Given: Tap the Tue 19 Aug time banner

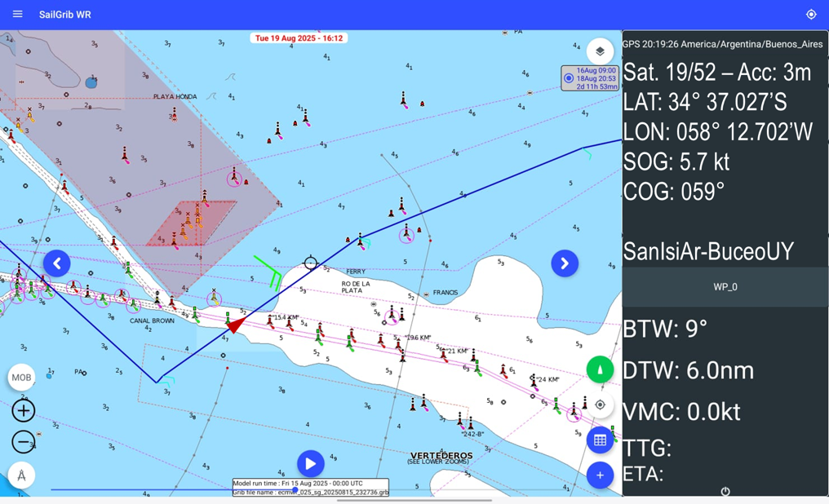Looking at the screenshot, I should (x=299, y=38).
